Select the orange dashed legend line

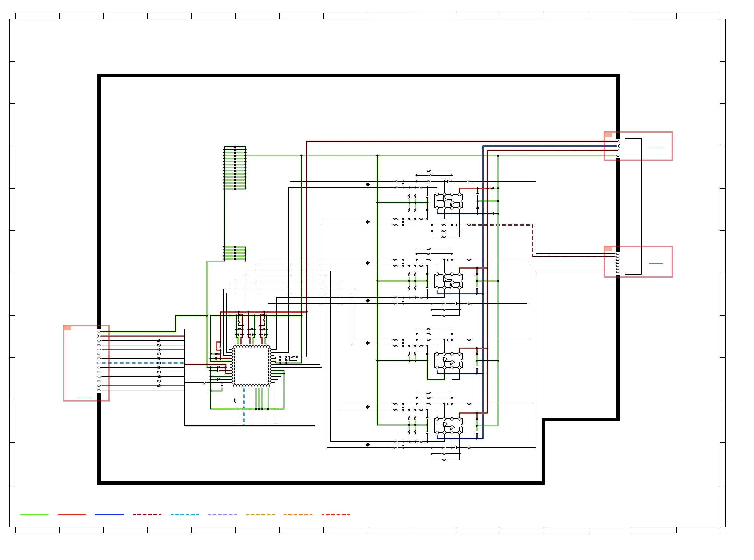click(298, 514)
